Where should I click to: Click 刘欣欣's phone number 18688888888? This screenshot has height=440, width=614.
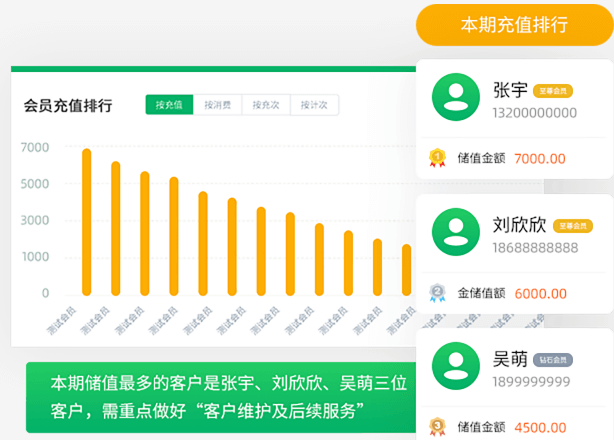[535, 247]
